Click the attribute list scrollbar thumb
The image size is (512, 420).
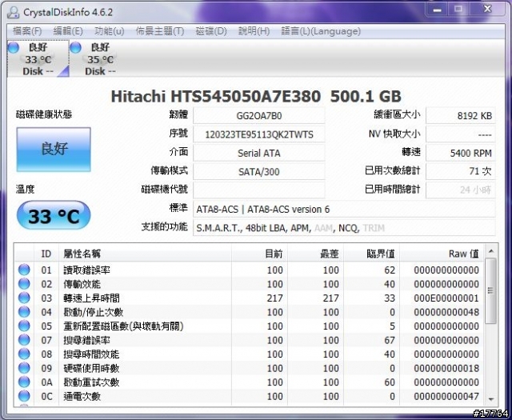click(490, 290)
